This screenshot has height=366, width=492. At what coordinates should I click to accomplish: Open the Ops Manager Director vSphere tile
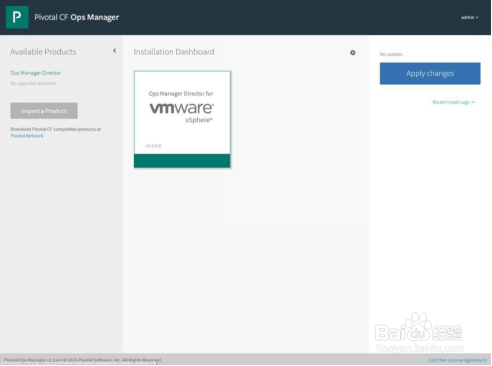point(182,119)
